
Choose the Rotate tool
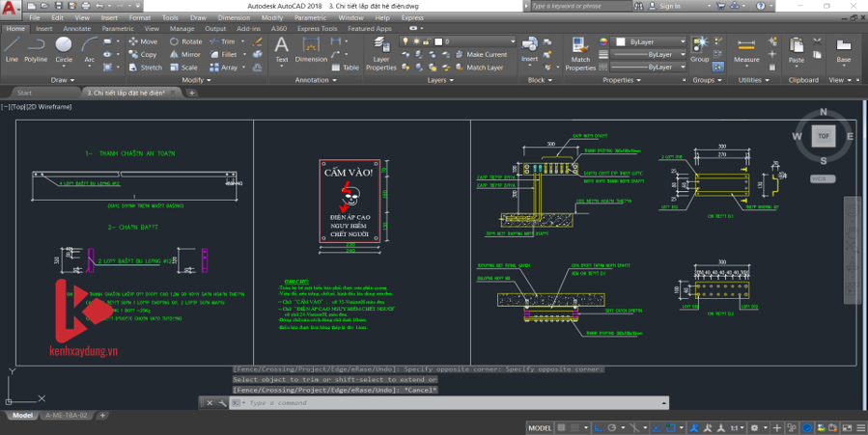pyautogui.click(x=184, y=41)
